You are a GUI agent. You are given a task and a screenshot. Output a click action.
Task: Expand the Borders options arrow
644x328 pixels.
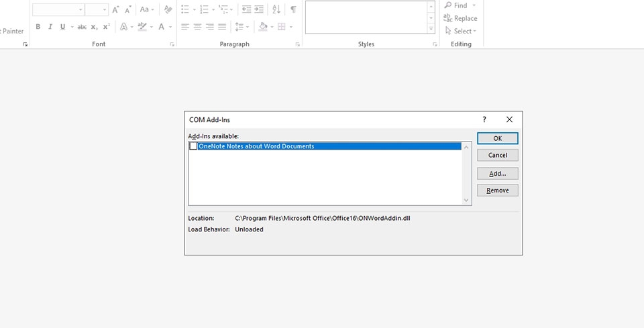coord(290,27)
